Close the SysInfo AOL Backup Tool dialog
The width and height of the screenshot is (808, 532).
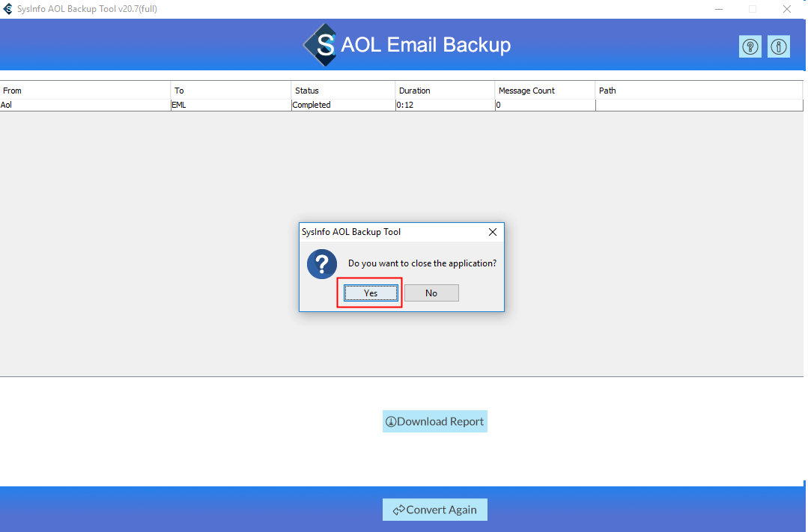pos(493,232)
